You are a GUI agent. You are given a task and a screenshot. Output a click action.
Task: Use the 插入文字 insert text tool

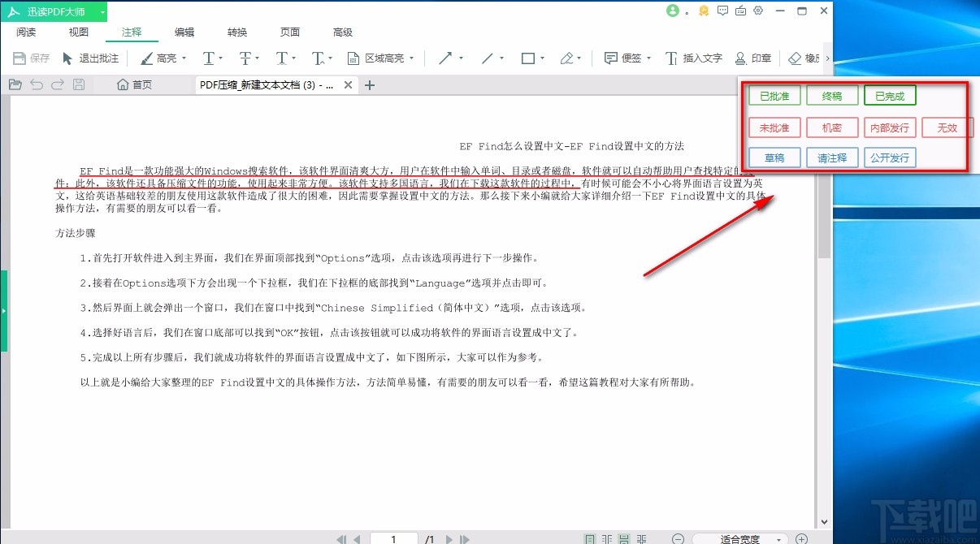tap(696, 58)
